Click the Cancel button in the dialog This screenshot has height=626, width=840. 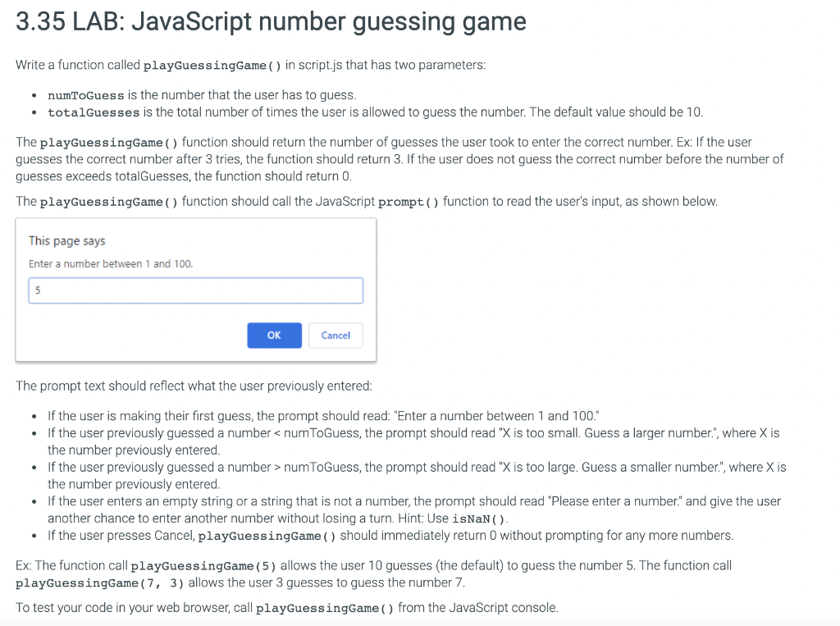click(x=336, y=335)
